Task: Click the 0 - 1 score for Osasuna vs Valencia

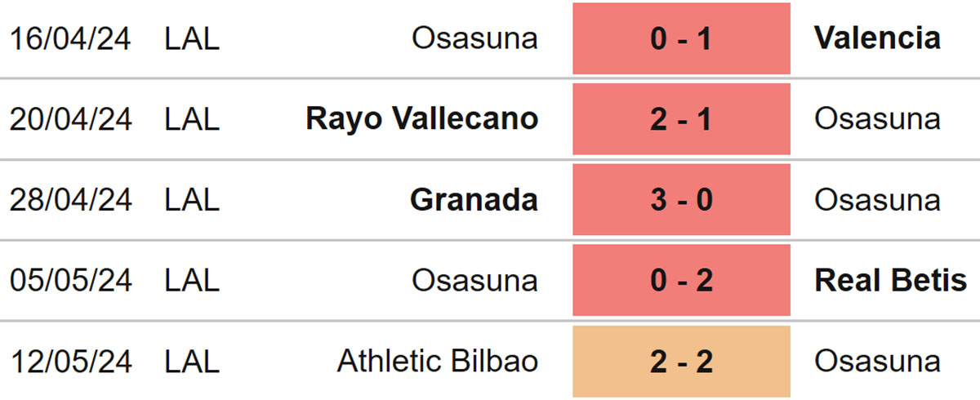Action: pos(681,38)
